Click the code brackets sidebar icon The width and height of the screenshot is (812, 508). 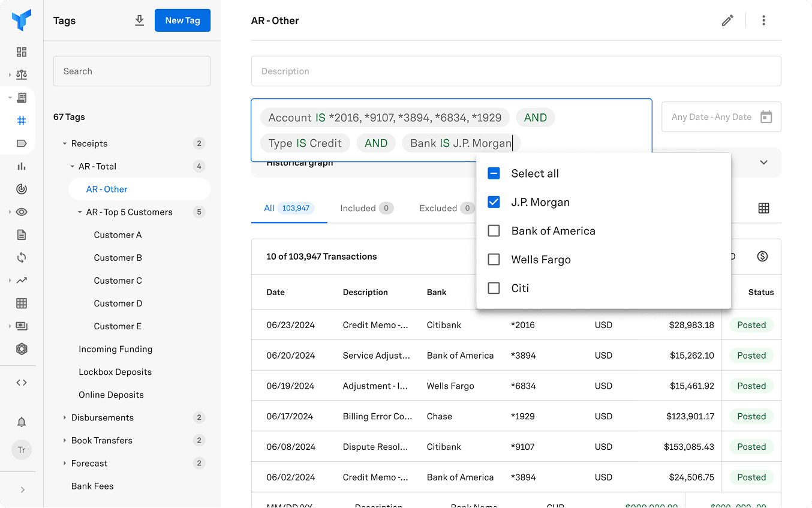pyautogui.click(x=22, y=383)
